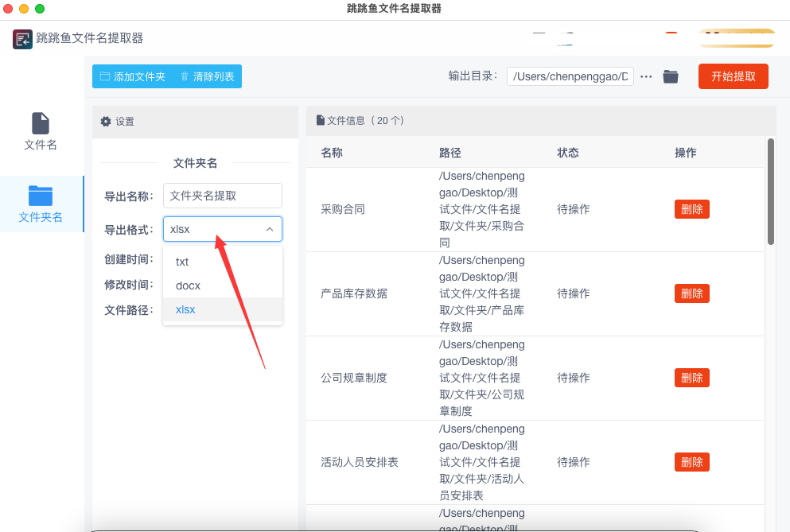Image resolution: width=790 pixels, height=532 pixels.
Task: Click the window title 跳跳鱼文件名提取器
Action: [x=394, y=9]
